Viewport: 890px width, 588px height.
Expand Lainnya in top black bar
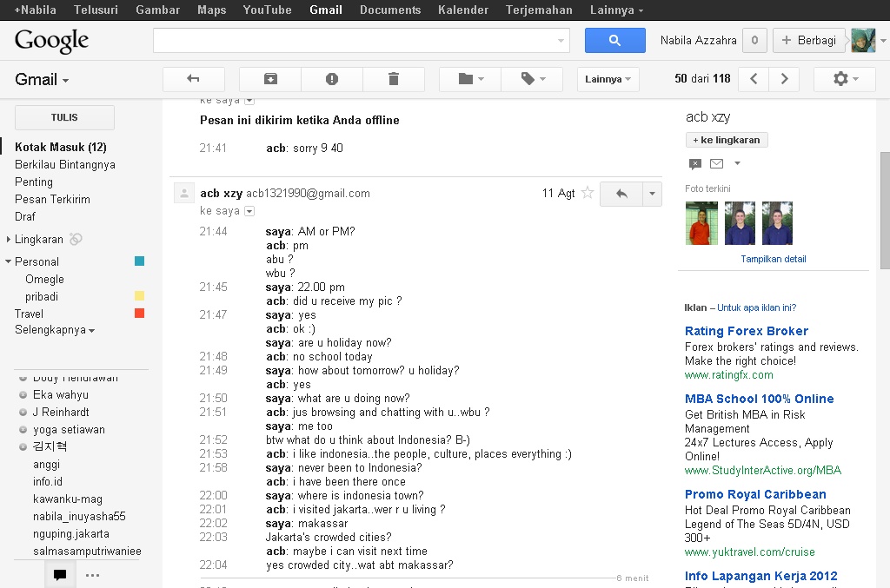coord(616,10)
